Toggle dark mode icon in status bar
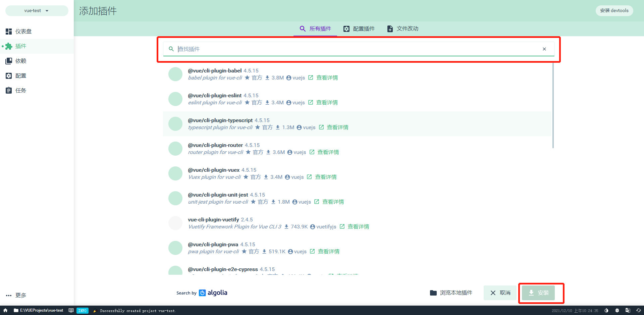The image size is (644, 315). coord(606,310)
